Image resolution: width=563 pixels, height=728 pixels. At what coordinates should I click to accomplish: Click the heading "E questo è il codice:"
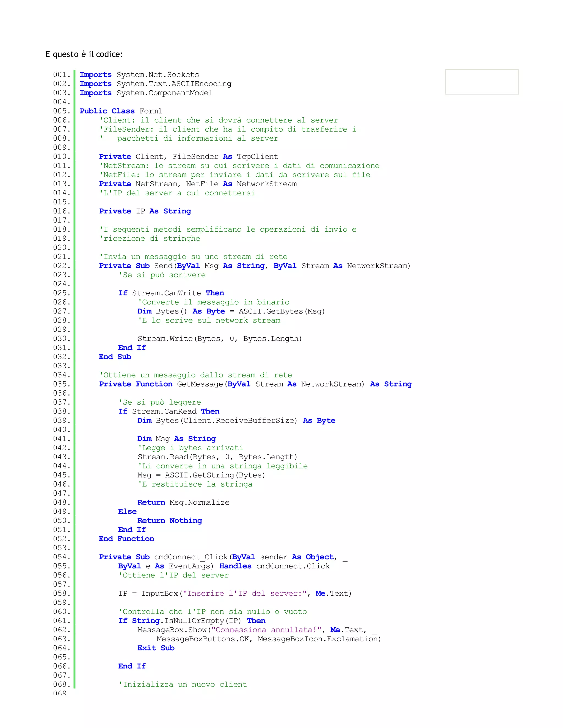(84, 54)
